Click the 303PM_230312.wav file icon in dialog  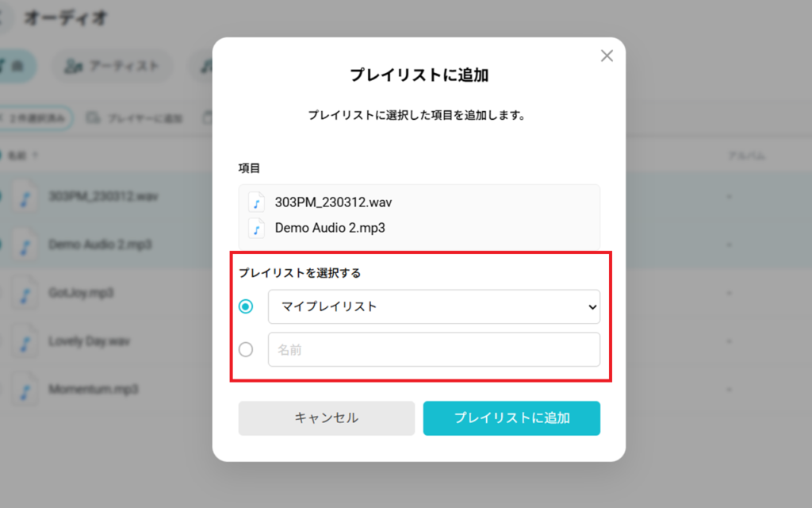256,202
